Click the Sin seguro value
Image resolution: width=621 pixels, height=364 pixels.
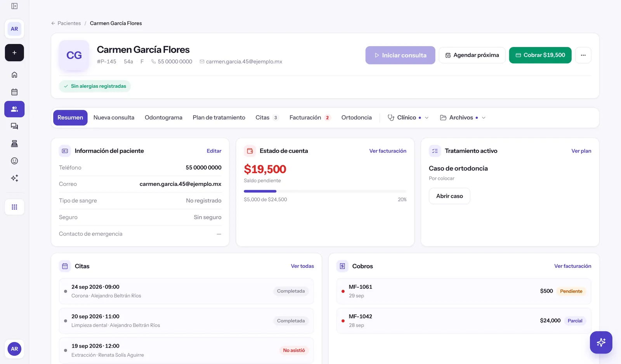point(208,217)
